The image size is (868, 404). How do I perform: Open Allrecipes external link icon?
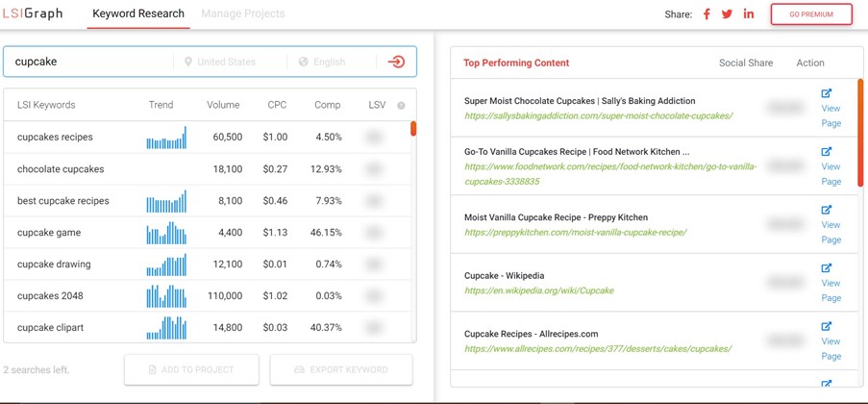(827, 327)
